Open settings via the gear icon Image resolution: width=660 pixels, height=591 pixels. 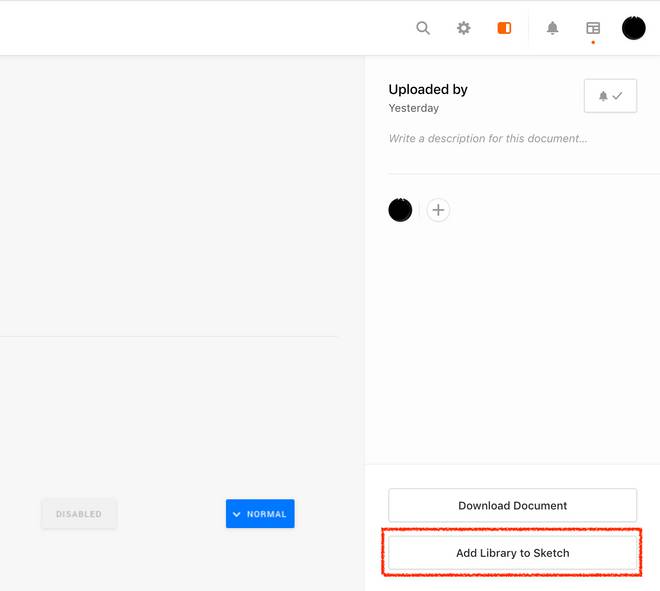pyautogui.click(x=464, y=28)
